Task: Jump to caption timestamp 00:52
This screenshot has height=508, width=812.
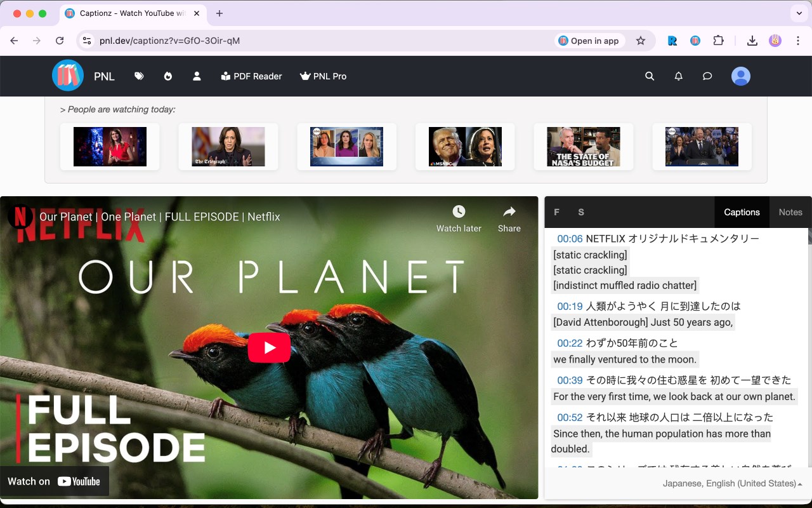Action: tap(570, 417)
